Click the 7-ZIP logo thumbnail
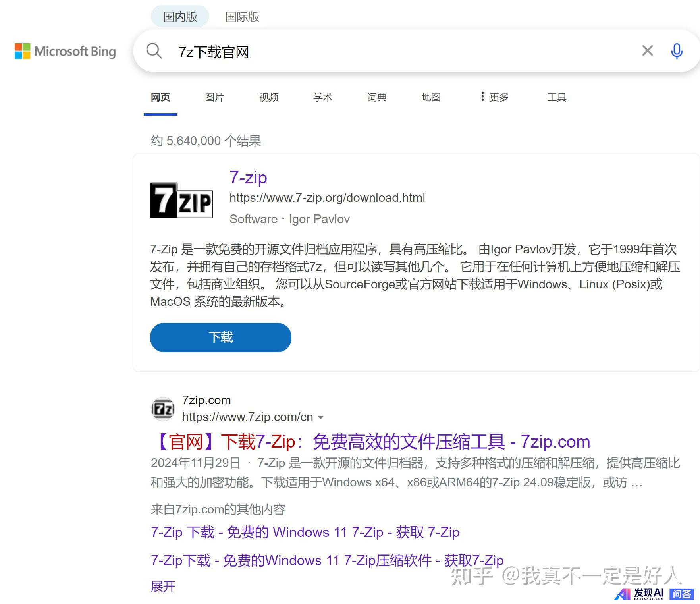700x604 pixels. pyautogui.click(x=181, y=200)
